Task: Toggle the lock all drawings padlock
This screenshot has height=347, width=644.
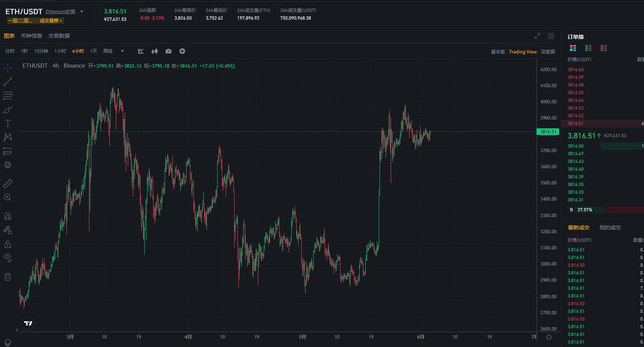Action: click(x=8, y=244)
